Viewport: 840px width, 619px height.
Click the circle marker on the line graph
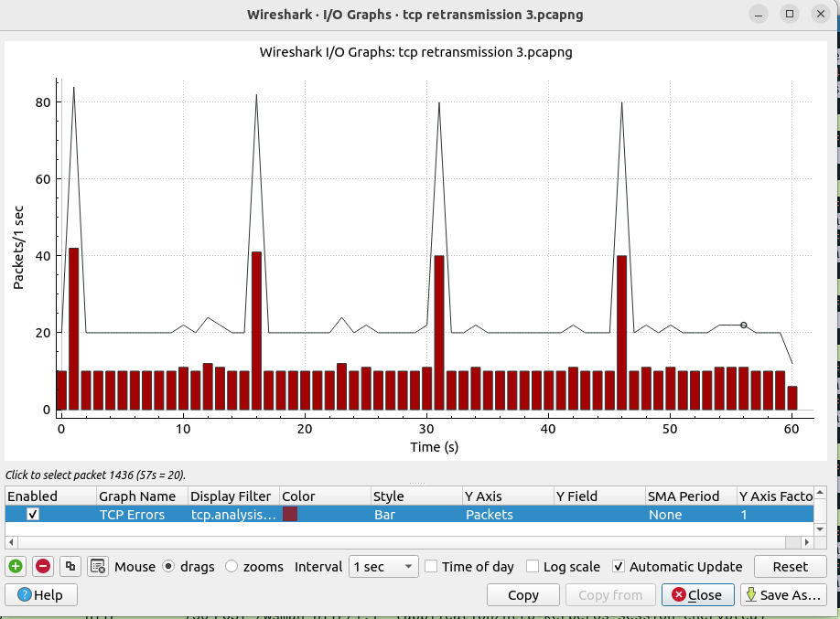743,325
